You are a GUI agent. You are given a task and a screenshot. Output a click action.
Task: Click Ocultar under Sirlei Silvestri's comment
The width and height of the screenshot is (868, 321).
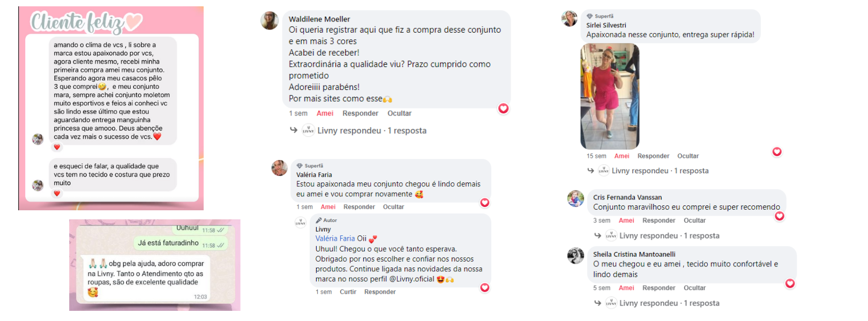tap(688, 156)
